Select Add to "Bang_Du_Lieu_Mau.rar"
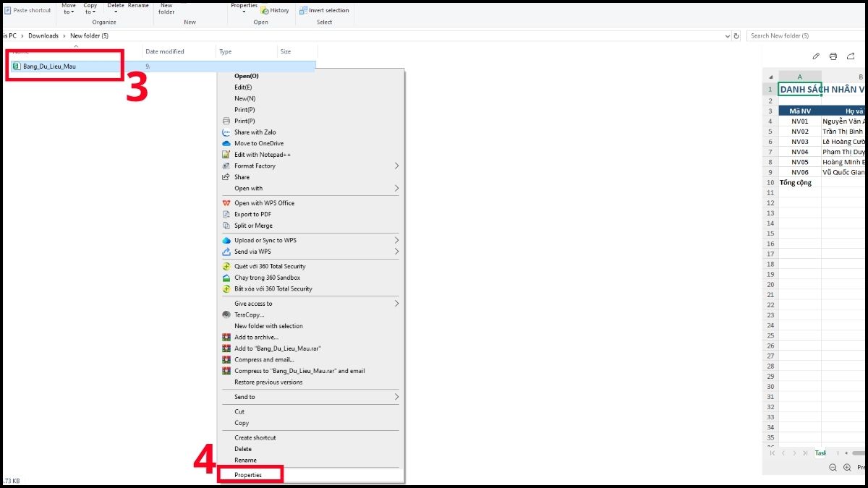Viewport: 868px width, 488px height. [x=311, y=348]
